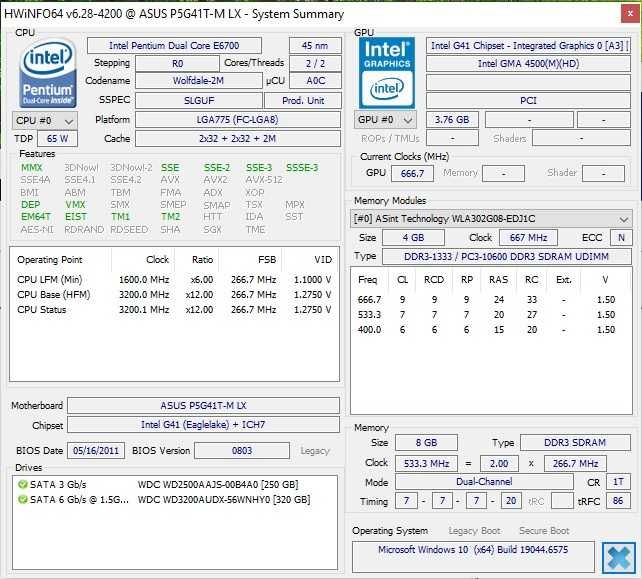
Task: Click the DEP feature label
Action: [30, 204]
